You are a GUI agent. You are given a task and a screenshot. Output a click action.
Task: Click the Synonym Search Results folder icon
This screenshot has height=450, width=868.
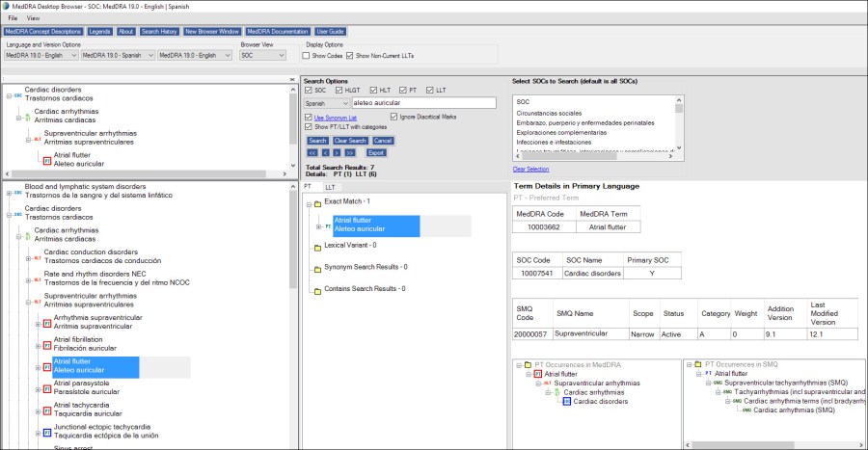[317, 267]
